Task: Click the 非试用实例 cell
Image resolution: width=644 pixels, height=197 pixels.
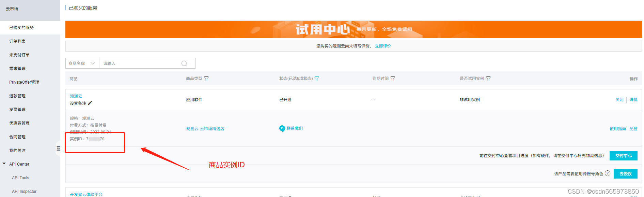Action: tap(470, 100)
